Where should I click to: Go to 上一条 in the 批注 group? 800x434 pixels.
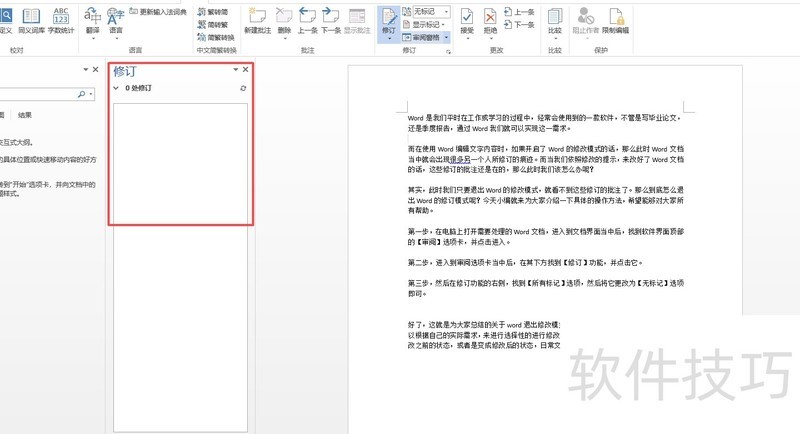(x=308, y=21)
